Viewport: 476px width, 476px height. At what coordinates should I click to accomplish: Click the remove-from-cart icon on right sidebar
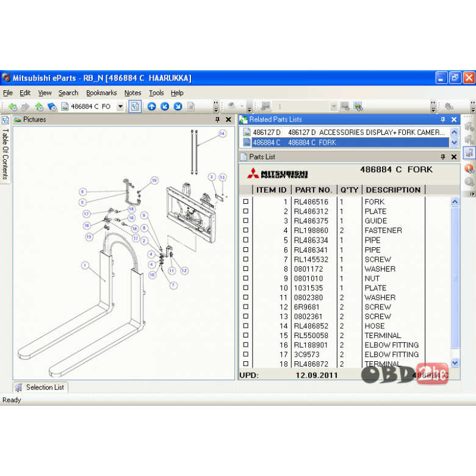point(469,139)
